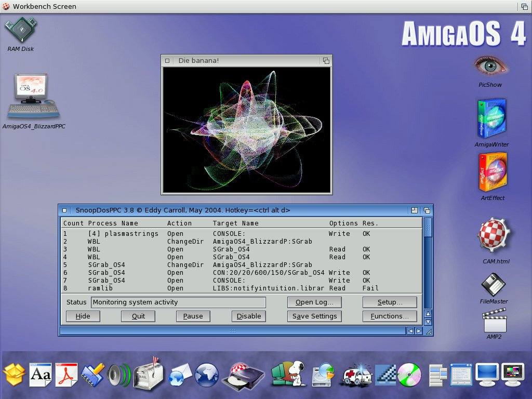The image size is (532, 399).
Task: Click the Save Settings button
Action: pyautogui.click(x=314, y=316)
